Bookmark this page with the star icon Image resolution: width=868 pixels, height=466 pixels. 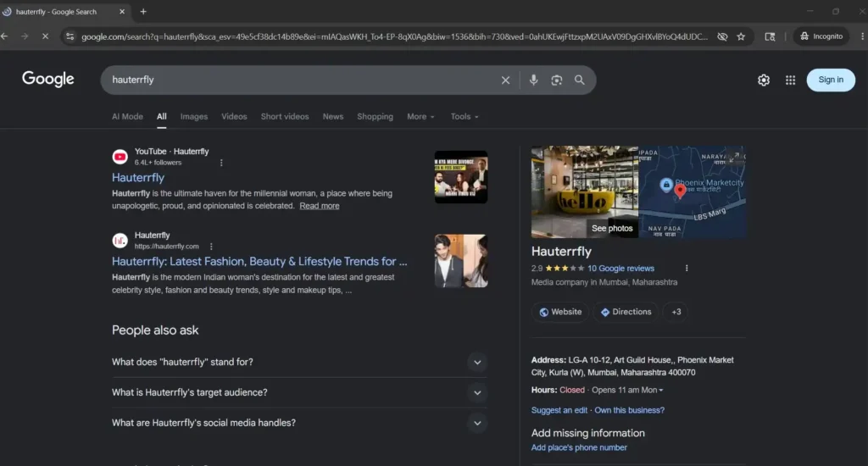tap(741, 36)
